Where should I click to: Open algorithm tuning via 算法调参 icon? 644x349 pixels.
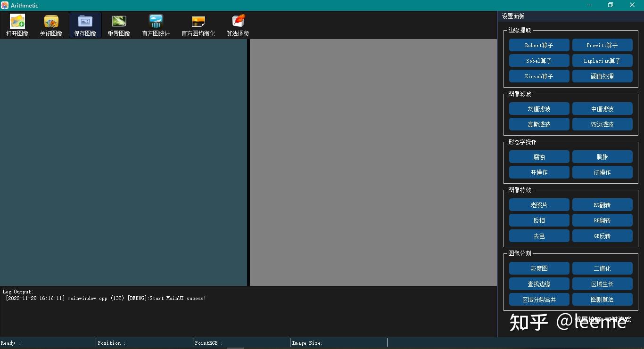pyautogui.click(x=238, y=24)
